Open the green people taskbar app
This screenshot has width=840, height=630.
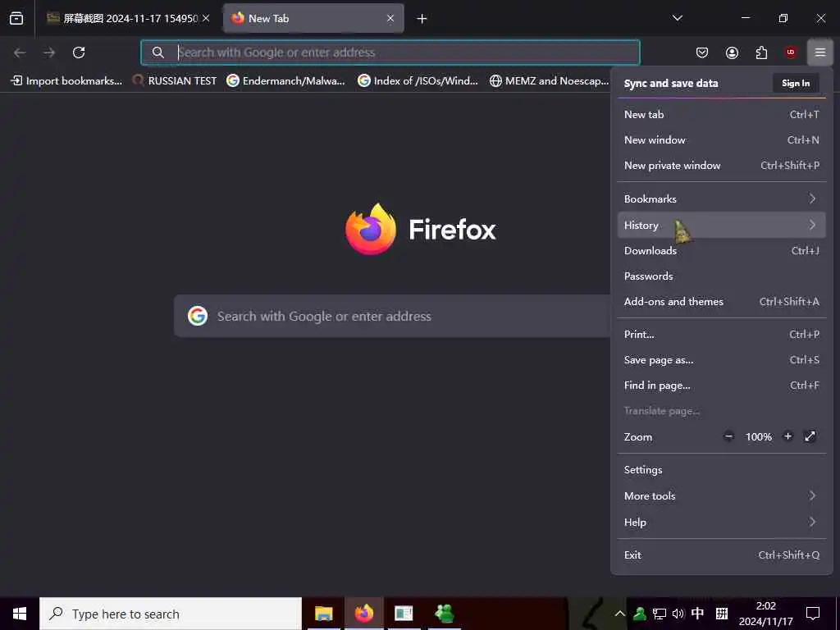point(444,614)
